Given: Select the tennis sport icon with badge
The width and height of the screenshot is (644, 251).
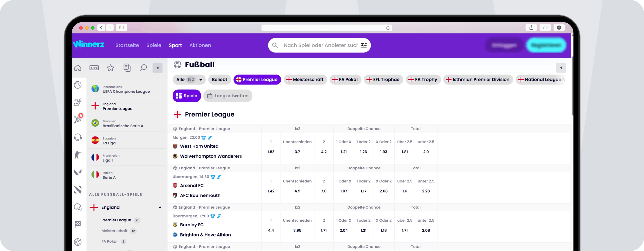Looking at the screenshot, I should (78, 119).
